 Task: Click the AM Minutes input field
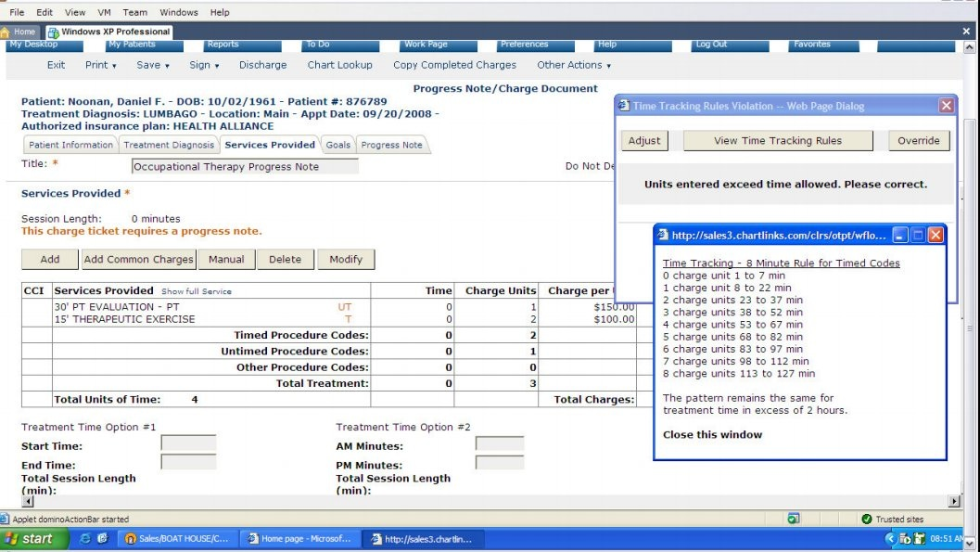coord(500,443)
